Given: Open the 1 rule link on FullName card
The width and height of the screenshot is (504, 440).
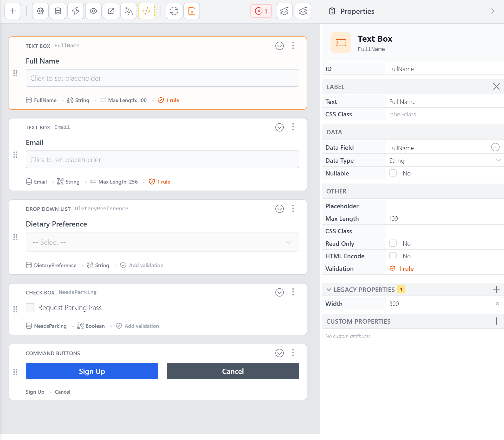Looking at the screenshot, I should coord(169,100).
